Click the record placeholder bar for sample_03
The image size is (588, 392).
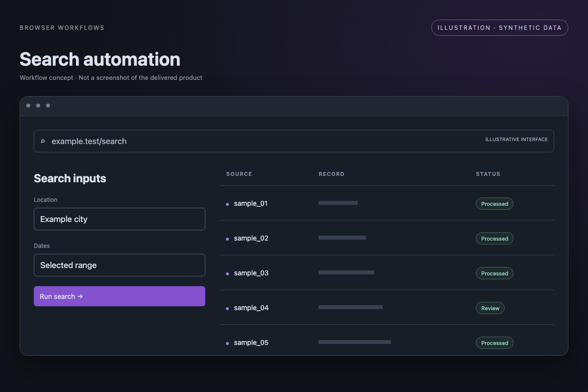[x=346, y=272]
